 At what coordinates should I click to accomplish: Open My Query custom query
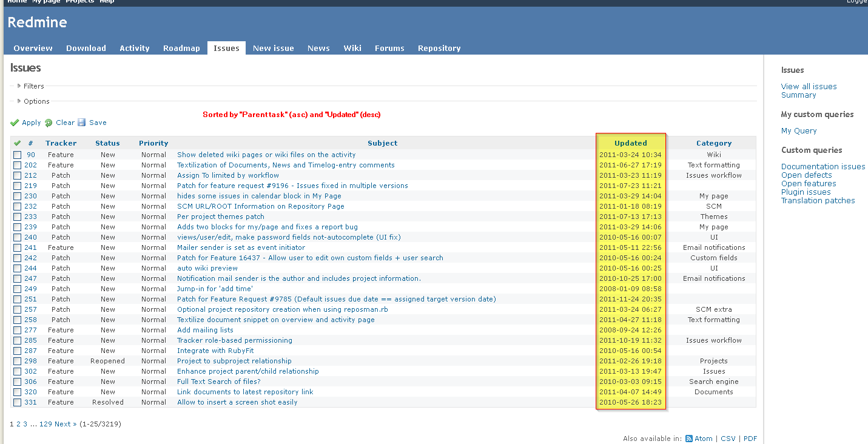pyautogui.click(x=799, y=131)
